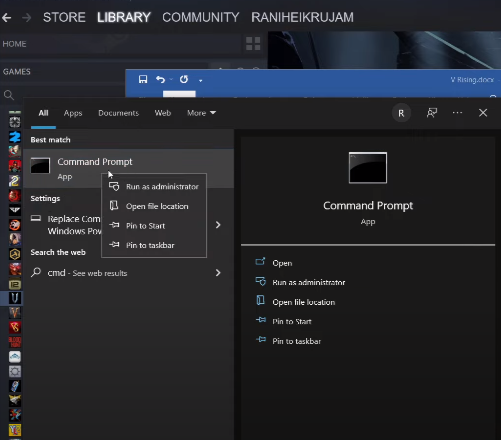Viewport: 501px width, 440px height.
Task: Select the yellow Y game icon
Action: coord(15,430)
